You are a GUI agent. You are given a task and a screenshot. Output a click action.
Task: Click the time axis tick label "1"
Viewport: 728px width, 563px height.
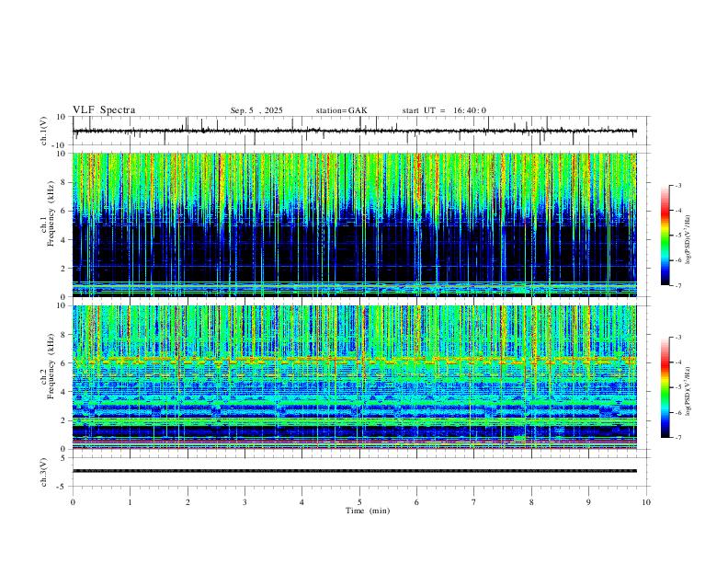click(x=130, y=502)
